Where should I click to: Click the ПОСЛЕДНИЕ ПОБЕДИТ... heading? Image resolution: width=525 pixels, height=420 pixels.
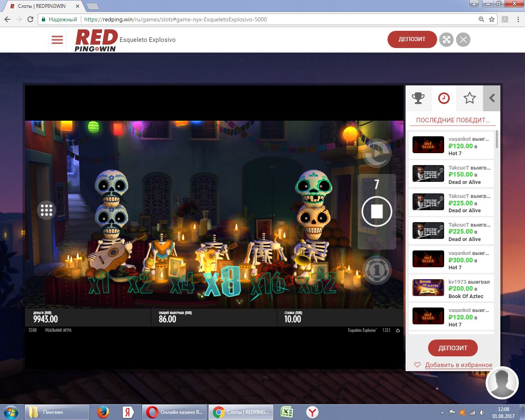453,120
